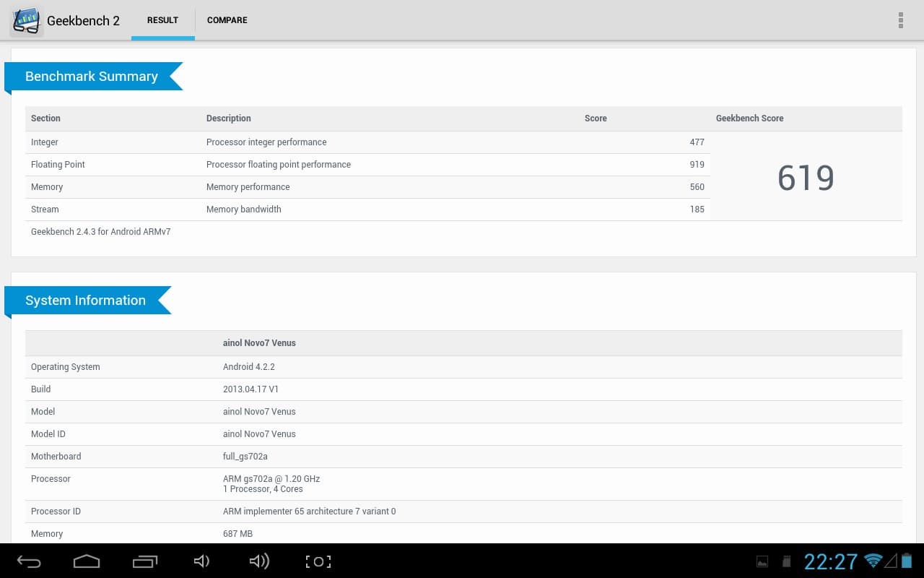Image resolution: width=924 pixels, height=578 pixels.
Task: Tap the Build row label
Action: [40, 389]
